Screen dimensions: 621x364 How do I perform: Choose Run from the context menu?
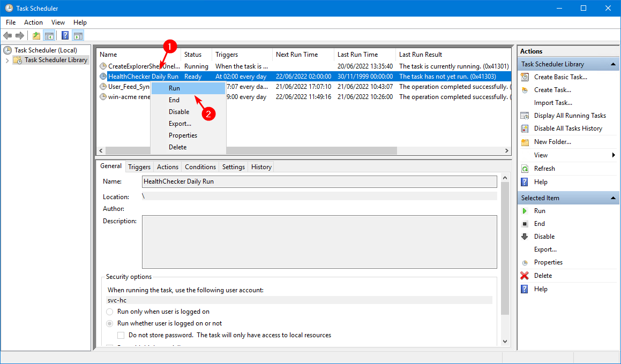(x=188, y=89)
